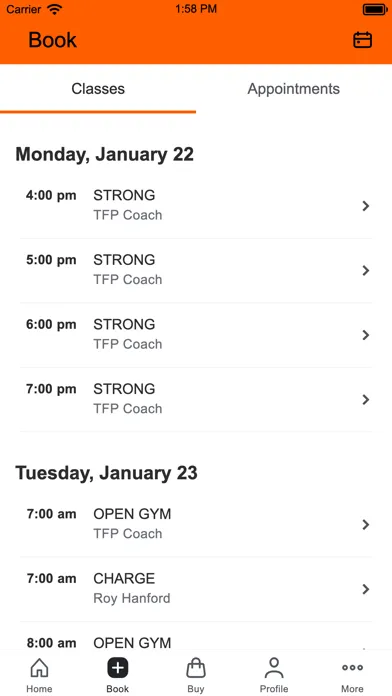The height and width of the screenshot is (696, 392).
Task: Tap the More three-dots icon
Action: [x=352, y=668]
